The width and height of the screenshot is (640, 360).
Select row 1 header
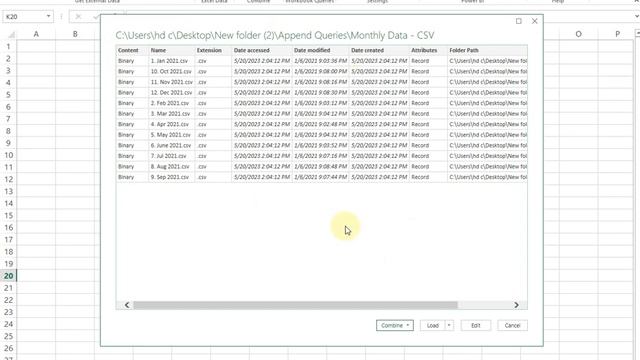(9, 47)
